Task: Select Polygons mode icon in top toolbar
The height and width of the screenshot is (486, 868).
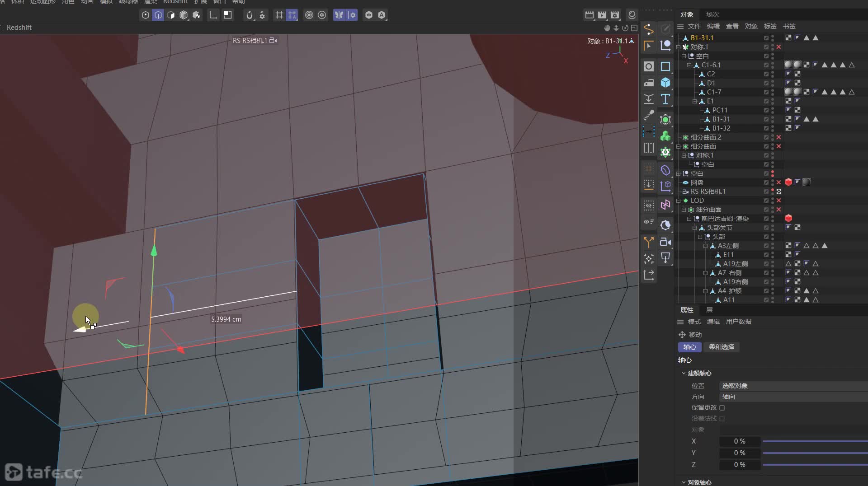Action: (x=171, y=15)
